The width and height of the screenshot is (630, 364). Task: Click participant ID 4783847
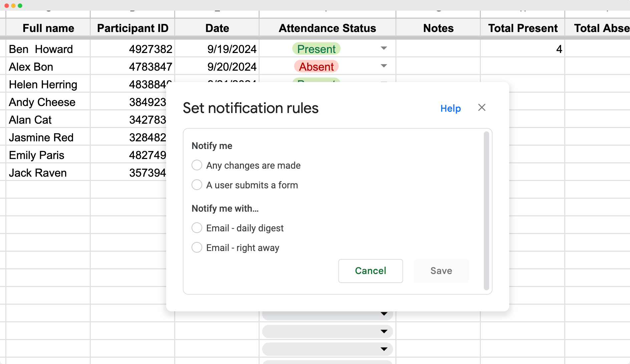click(132, 66)
